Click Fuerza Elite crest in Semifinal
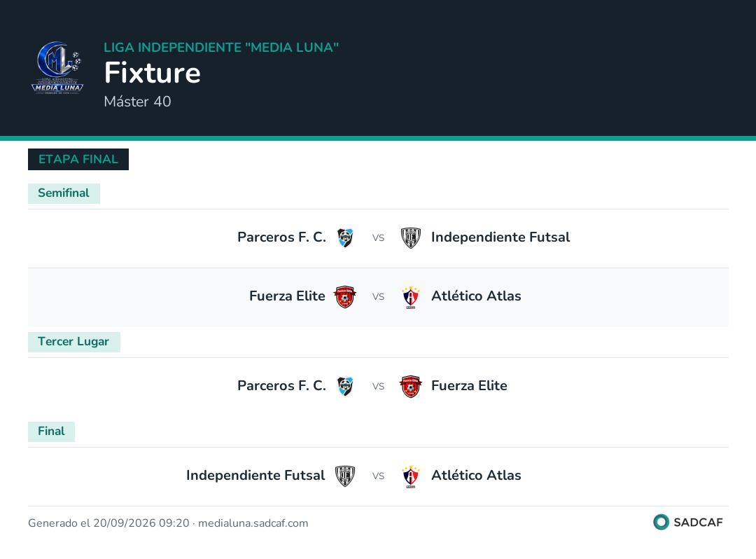 [x=345, y=296]
